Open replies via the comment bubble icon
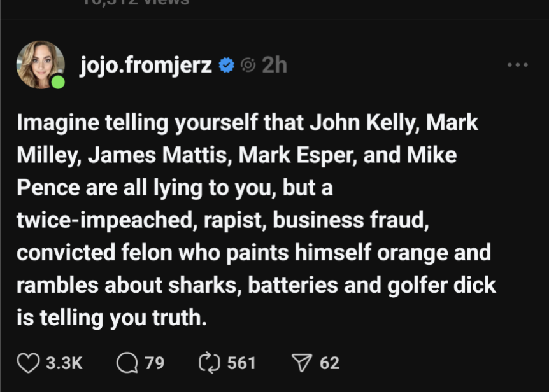Screen dimensions: 549x392 (127, 363)
